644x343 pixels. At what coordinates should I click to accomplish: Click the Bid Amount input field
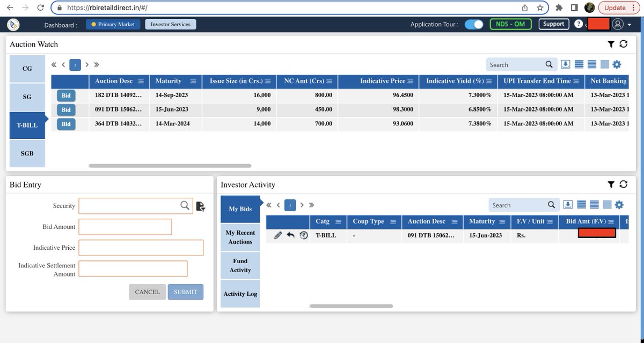(125, 227)
